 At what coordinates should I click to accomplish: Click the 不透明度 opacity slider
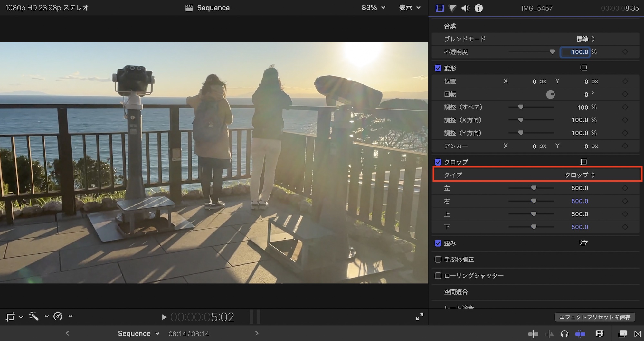[531, 52]
